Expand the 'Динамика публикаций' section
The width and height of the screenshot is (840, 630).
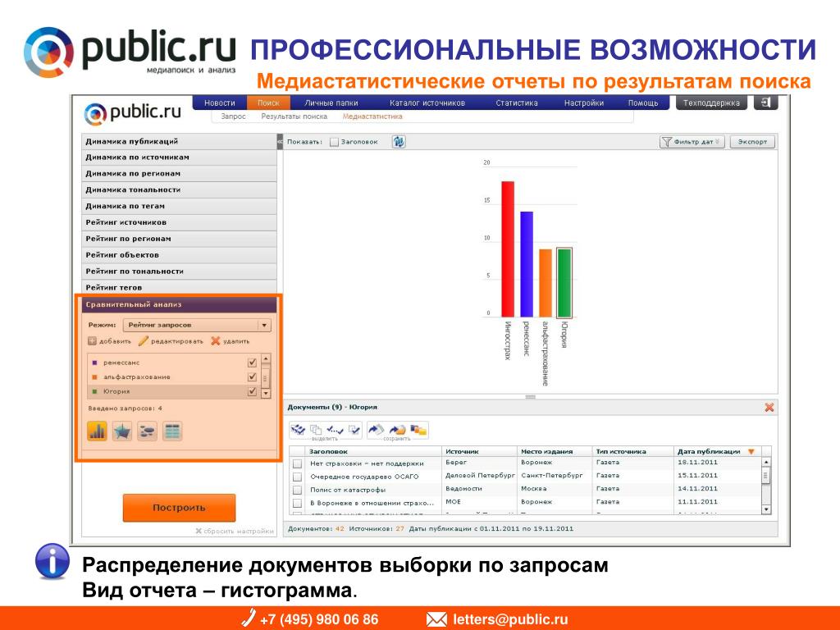tap(179, 141)
